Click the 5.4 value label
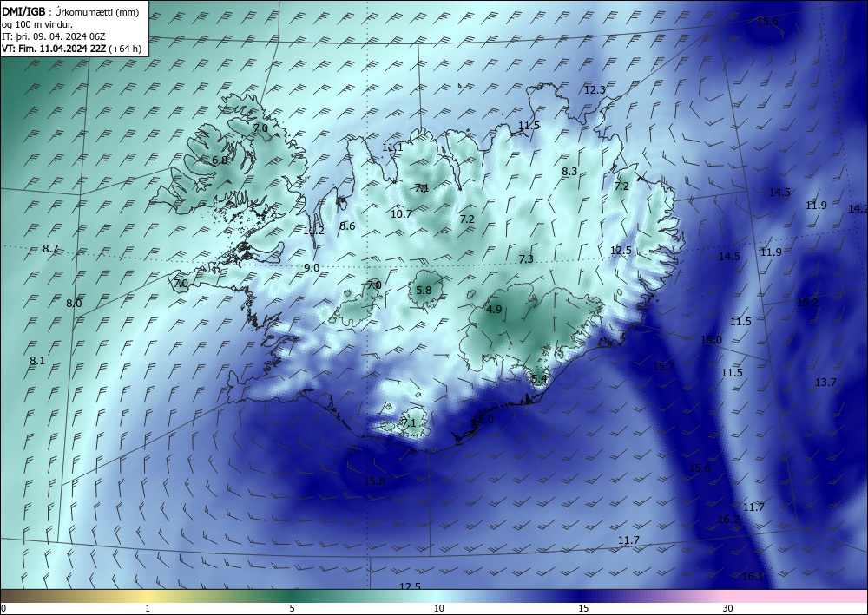This screenshot has height=615, width=868. [539, 379]
